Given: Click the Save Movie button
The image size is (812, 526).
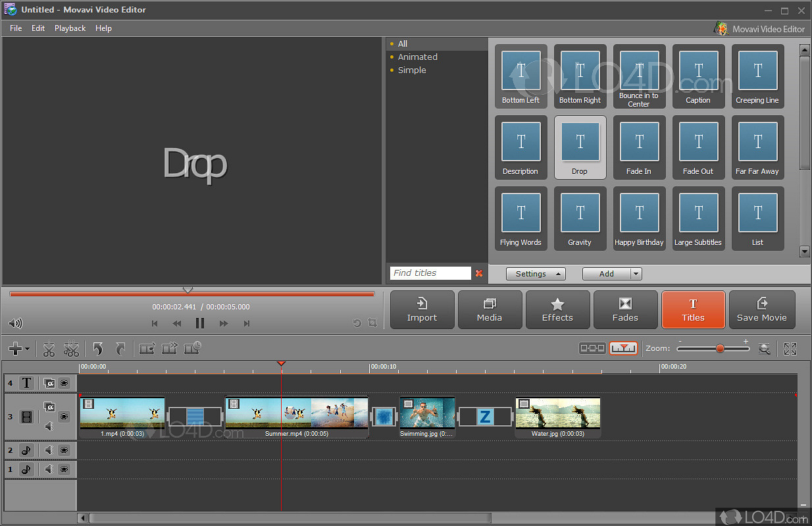Looking at the screenshot, I should tap(761, 310).
